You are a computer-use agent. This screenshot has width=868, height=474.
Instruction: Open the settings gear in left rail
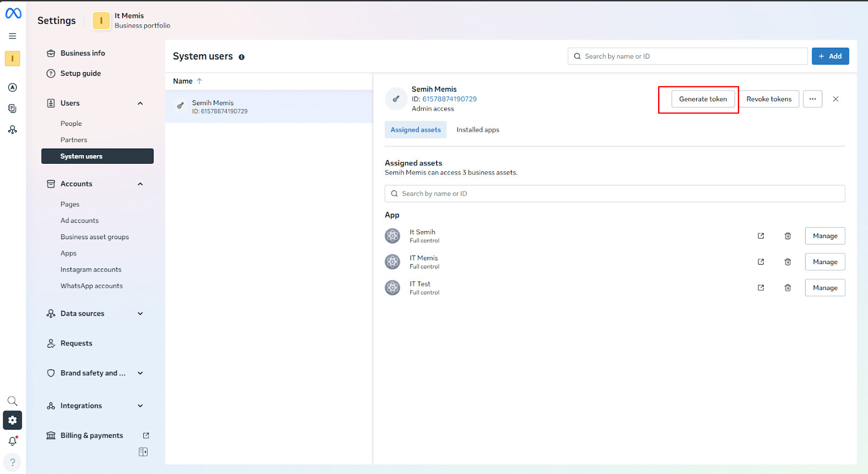point(12,420)
